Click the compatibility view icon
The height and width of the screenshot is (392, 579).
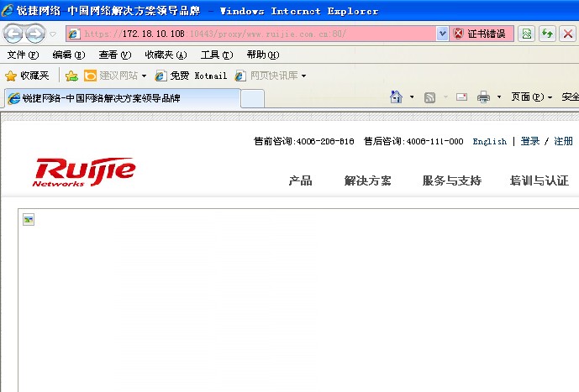(527, 34)
